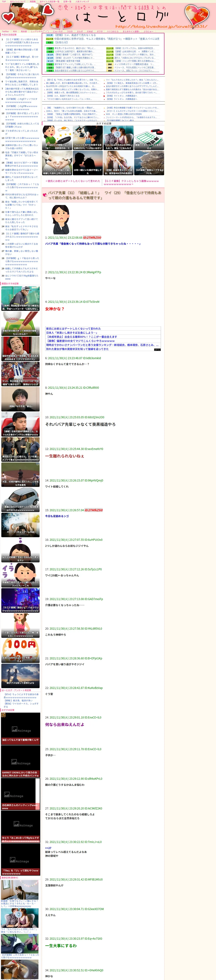Image resolution: width=216 pixels, height=980 pixels.
Task: Open sidebar thumbnail with baseball and bat
Action: tap(20, 324)
